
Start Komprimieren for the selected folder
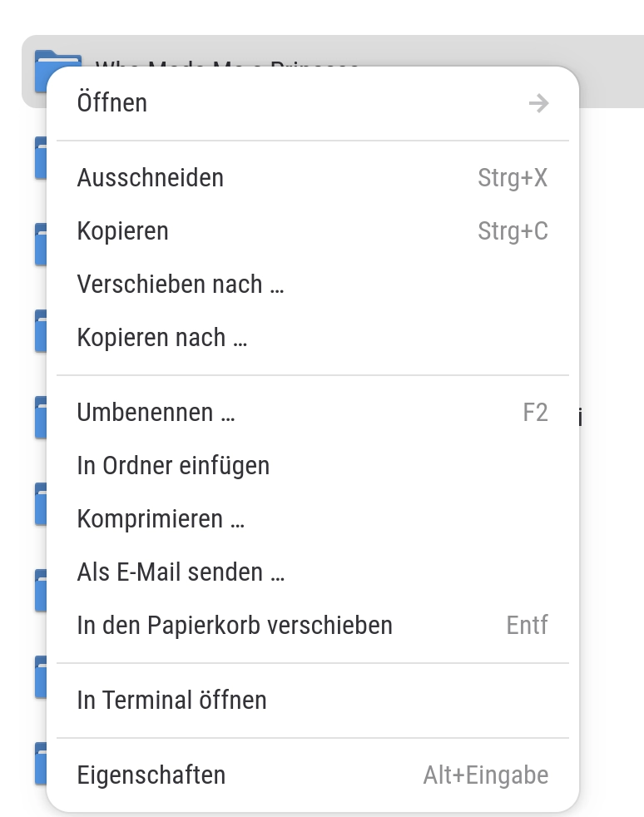click(161, 518)
